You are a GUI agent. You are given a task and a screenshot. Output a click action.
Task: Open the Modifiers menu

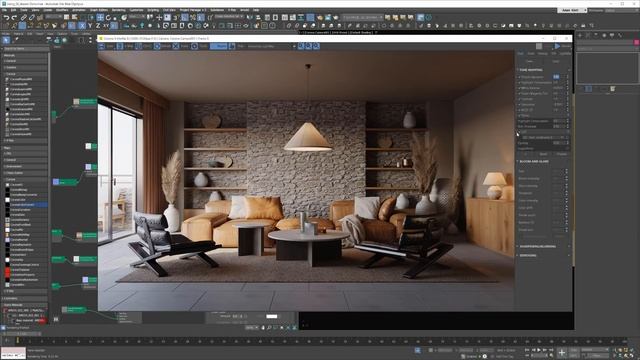62,10
